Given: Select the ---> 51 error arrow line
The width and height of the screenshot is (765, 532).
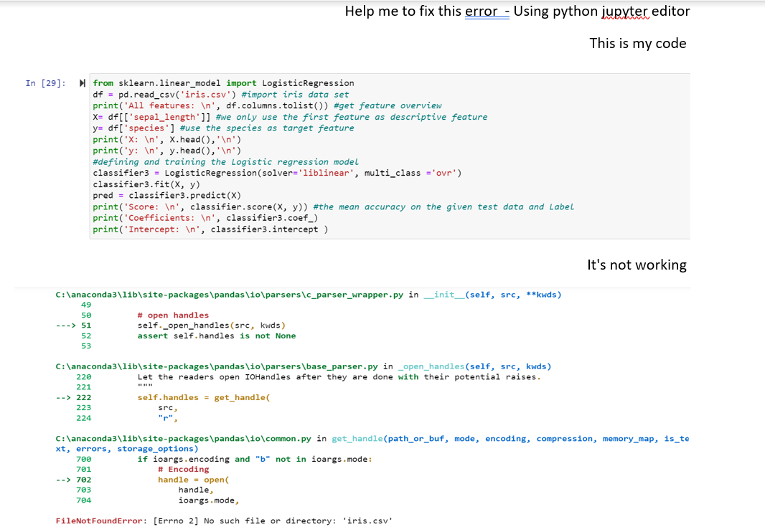Looking at the screenshot, I should tap(172, 325).
